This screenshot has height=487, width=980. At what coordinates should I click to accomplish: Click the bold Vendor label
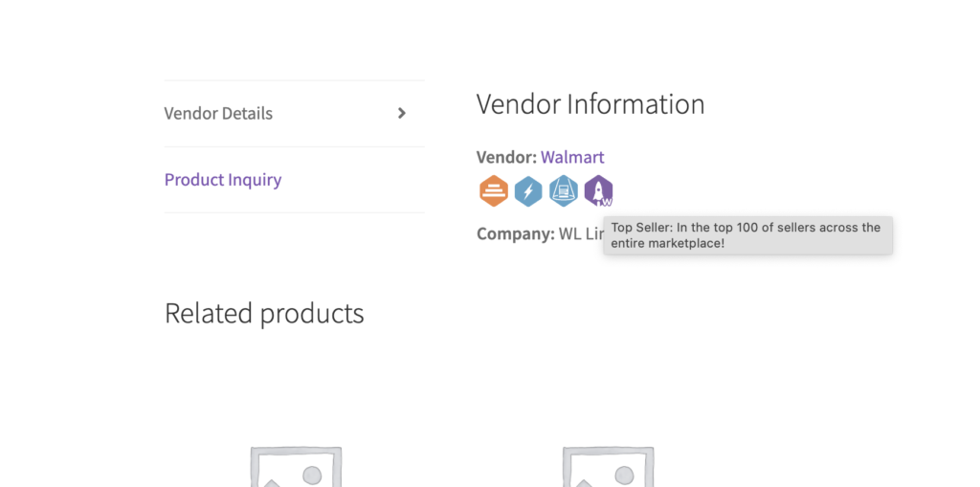pos(506,157)
